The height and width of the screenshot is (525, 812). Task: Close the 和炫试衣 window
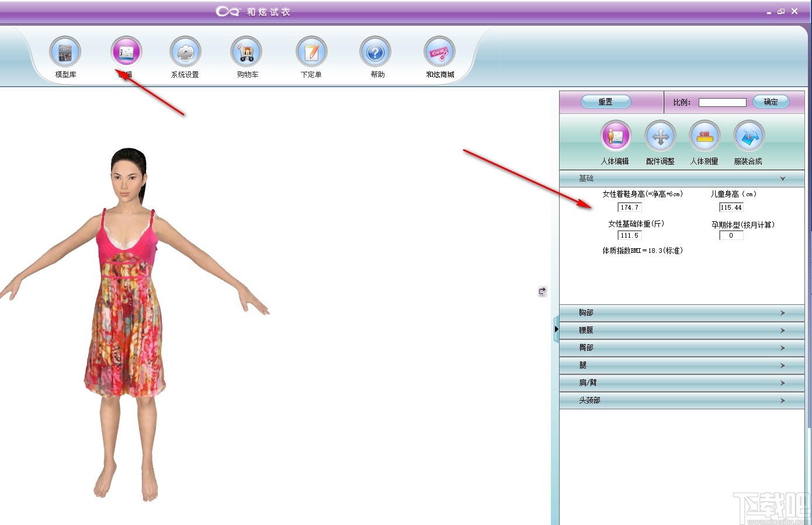[794, 11]
